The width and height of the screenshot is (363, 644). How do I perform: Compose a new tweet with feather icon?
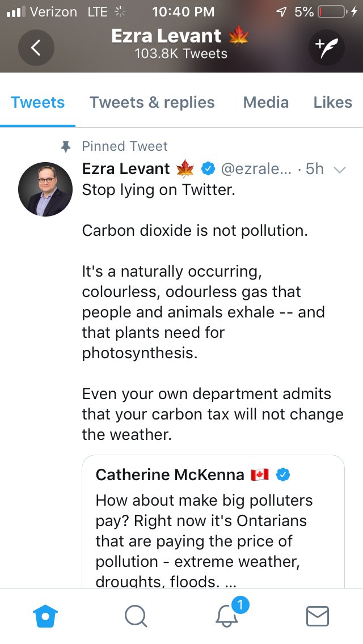pos(326,48)
